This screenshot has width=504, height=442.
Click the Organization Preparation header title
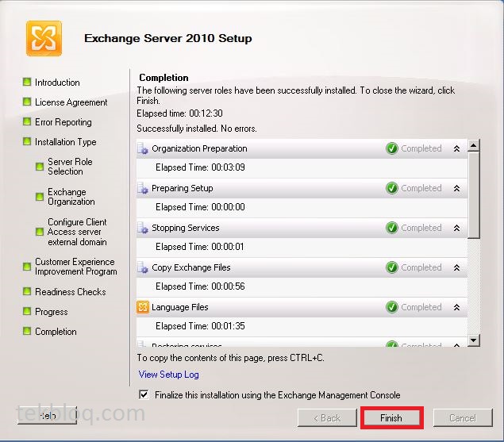199,148
